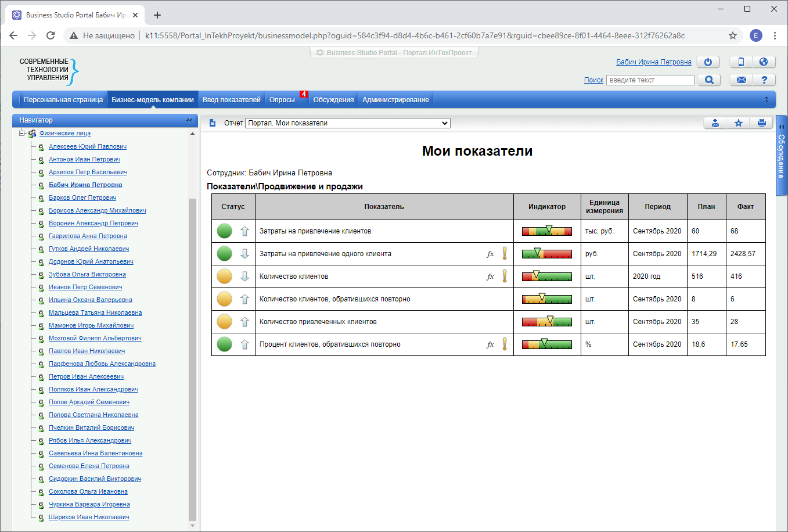This screenshot has height=532, width=788.
Task: Collapse the Навигатор panel with double arrows
Action: pyautogui.click(x=189, y=120)
